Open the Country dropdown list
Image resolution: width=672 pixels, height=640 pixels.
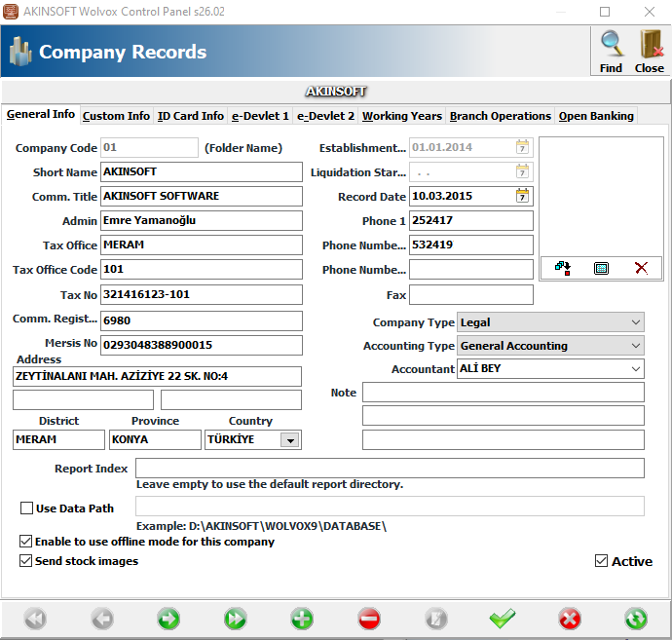point(289,440)
